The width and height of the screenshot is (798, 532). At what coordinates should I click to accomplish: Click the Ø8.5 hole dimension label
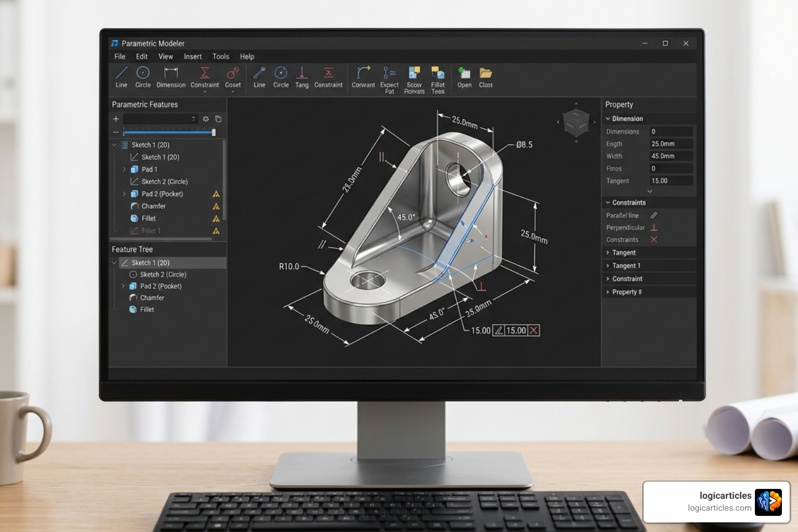[524, 145]
